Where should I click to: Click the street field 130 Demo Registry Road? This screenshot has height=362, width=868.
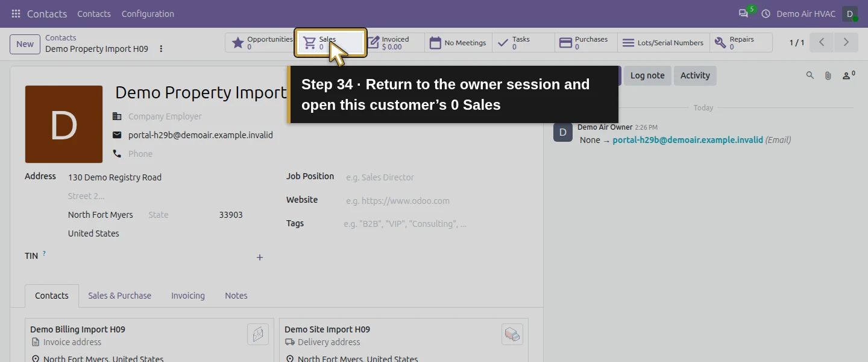[x=166, y=177]
